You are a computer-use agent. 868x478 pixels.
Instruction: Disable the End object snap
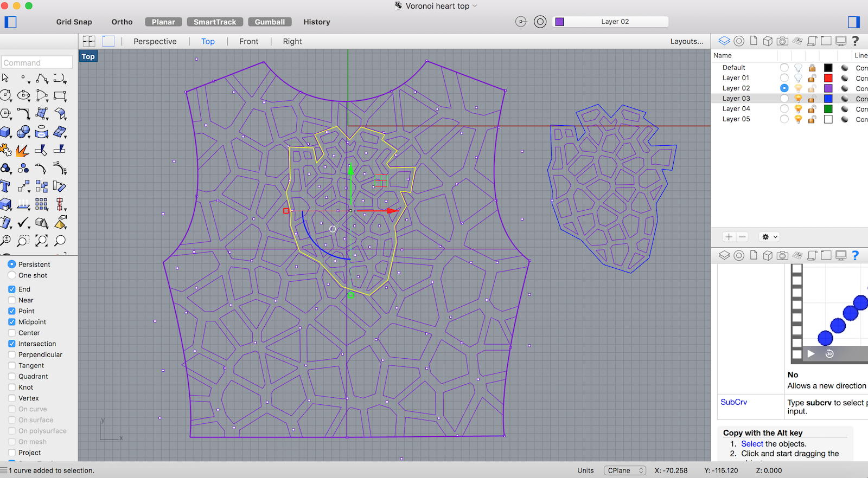(x=12, y=289)
